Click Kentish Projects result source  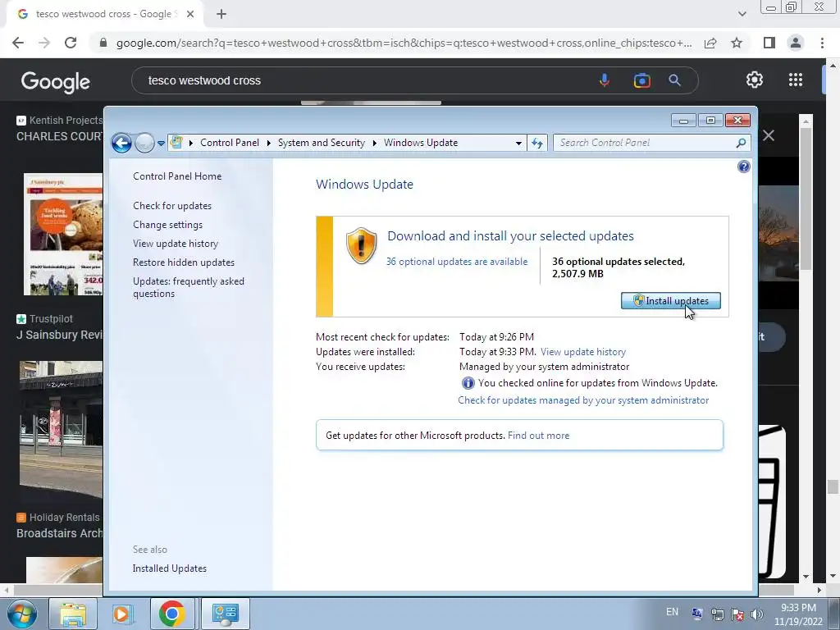tap(60, 121)
